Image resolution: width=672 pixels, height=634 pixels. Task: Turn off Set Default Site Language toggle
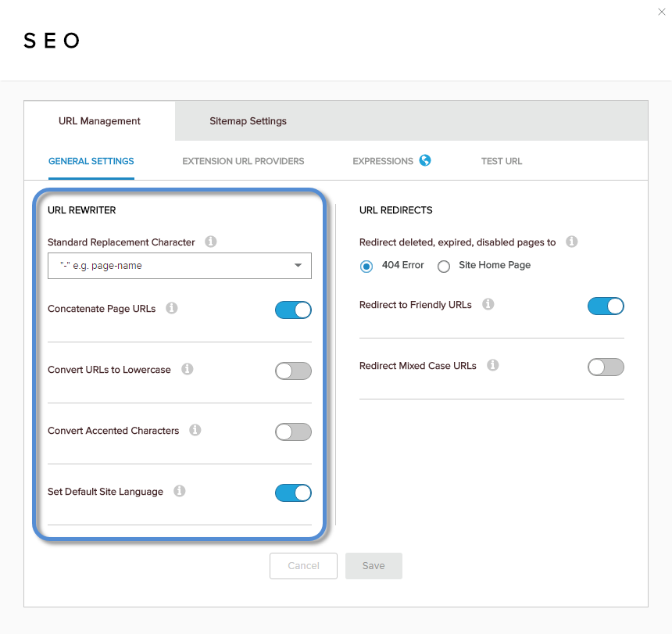(x=293, y=493)
